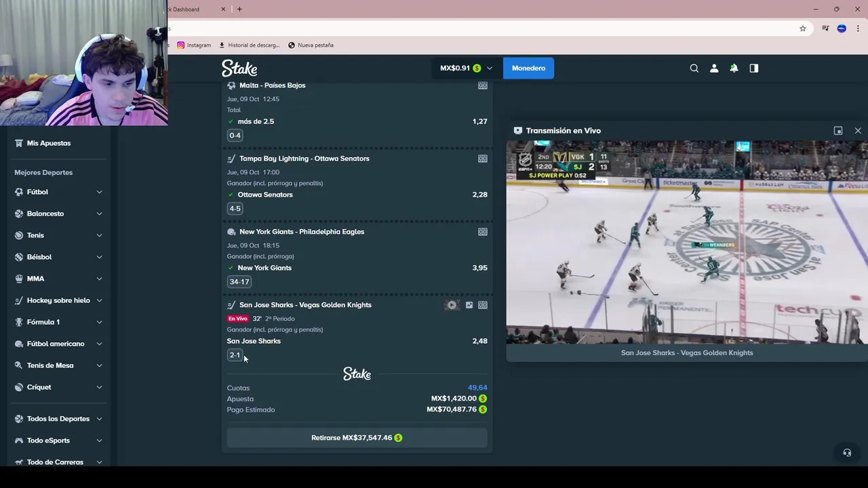Open the notifications bell
Screen dimensions: 868x488
(x=734, y=68)
